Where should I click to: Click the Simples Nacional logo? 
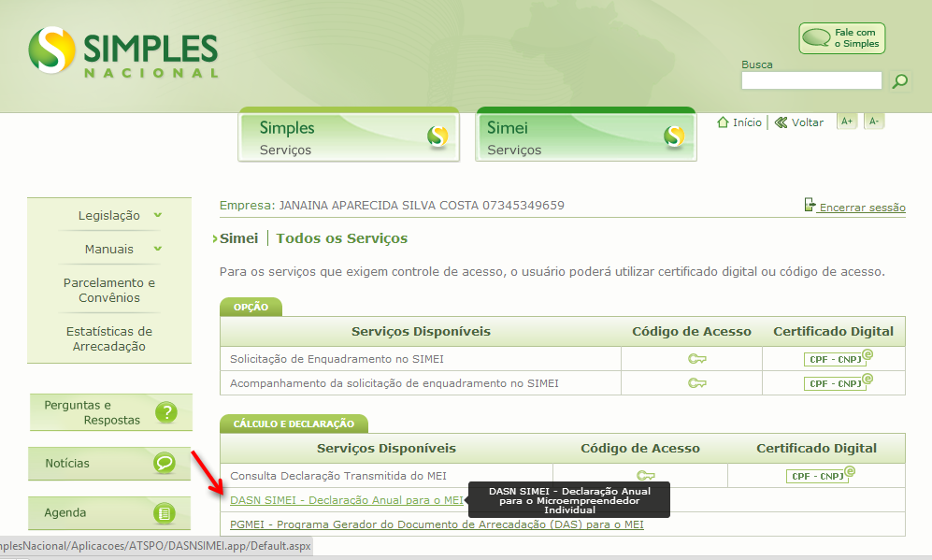pos(123,52)
